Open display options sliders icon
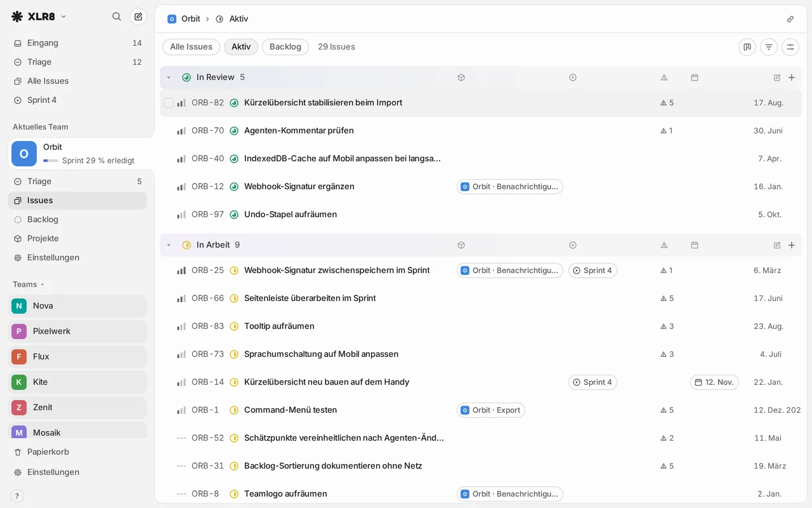Viewport: 812px width, 508px height. (x=790, y=46)
